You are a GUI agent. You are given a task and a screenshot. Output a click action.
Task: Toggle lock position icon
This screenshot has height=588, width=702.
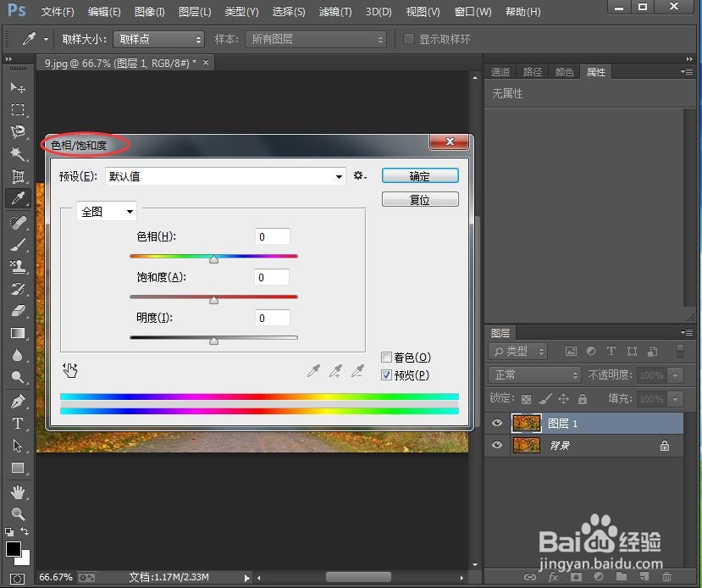point(563,398)
